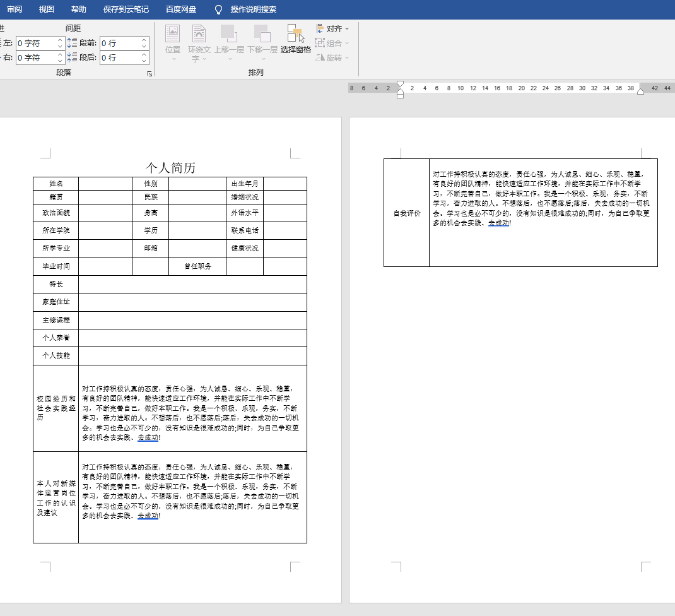Click the 出生年月 table cell
This screenshot has height=616, width=675.
tap(245, 184)
